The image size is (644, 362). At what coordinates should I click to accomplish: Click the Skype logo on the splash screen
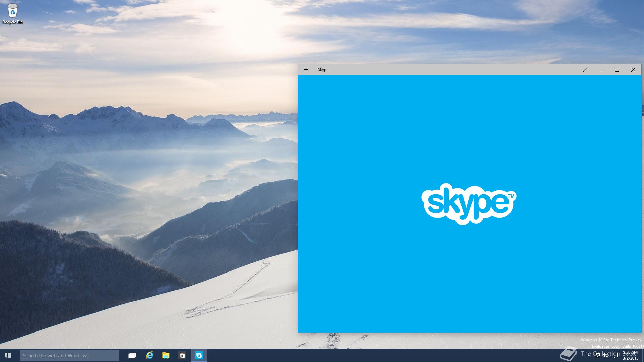click(x=469, y=204)
